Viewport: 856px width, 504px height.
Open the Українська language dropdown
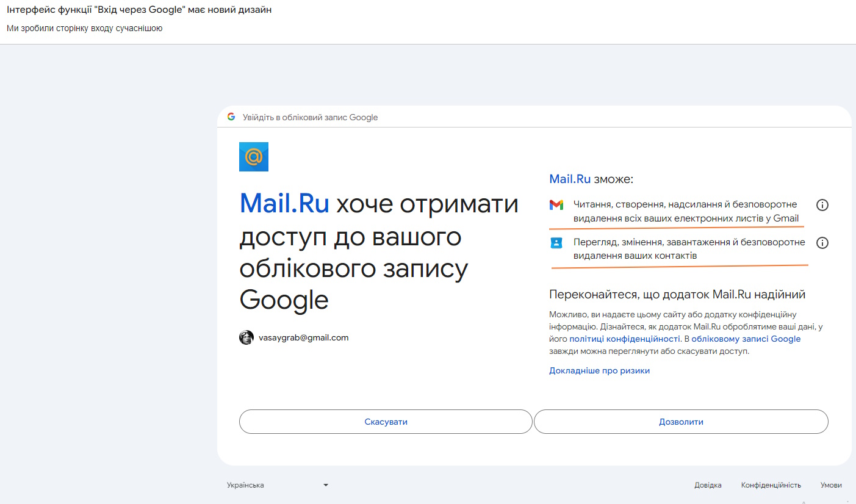[x=278, y=485]
